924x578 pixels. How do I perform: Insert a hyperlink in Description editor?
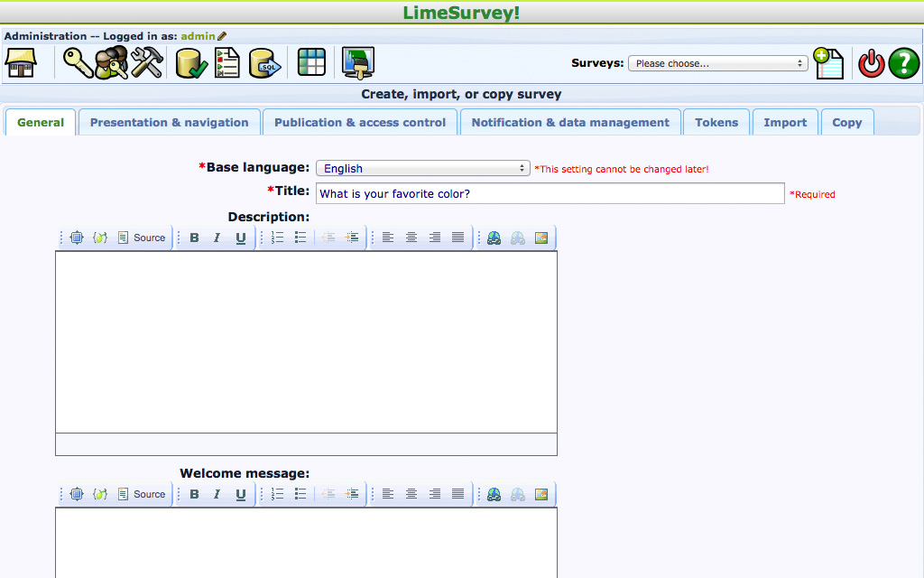pos(494,238)
